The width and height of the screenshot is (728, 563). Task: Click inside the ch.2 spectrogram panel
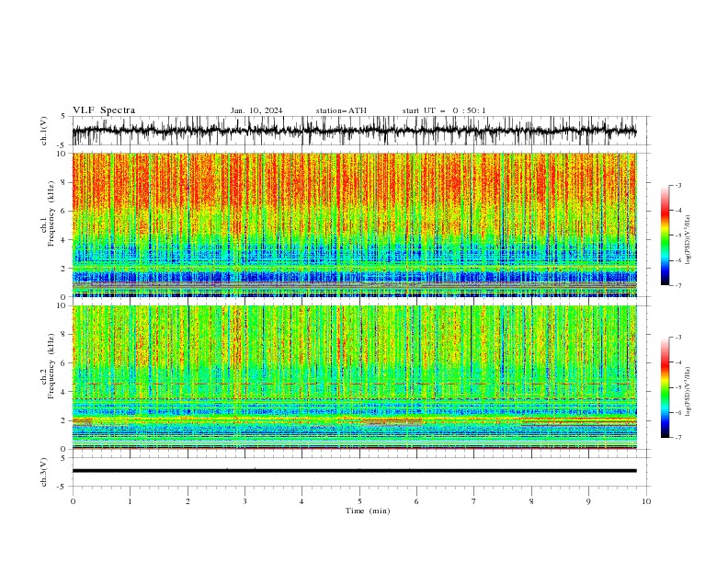[x=354, y=377]
